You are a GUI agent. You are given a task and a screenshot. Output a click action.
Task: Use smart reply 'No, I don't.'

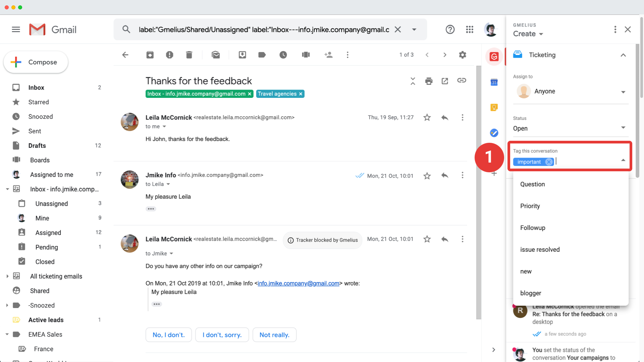168,335
